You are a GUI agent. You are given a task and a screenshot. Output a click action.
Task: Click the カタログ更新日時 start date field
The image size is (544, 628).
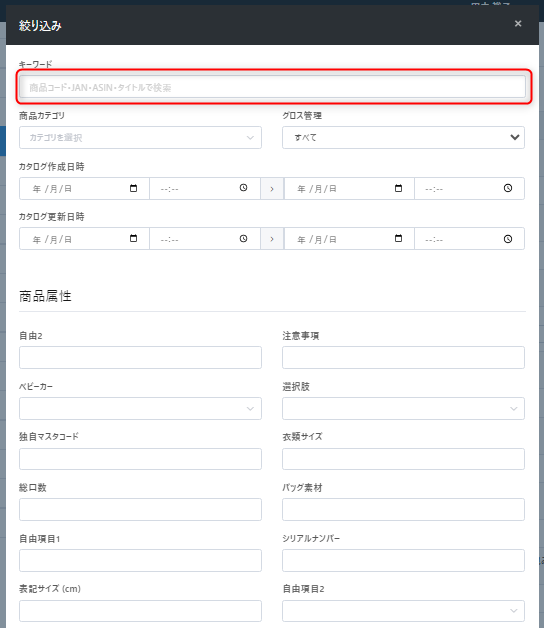coord(84,239)
